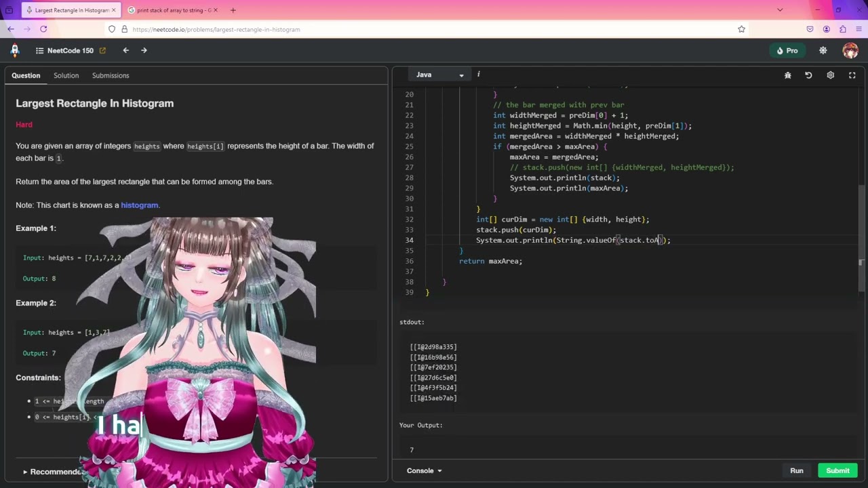Open the user profile avatar

pyautogui.click(x=850, y=51)
